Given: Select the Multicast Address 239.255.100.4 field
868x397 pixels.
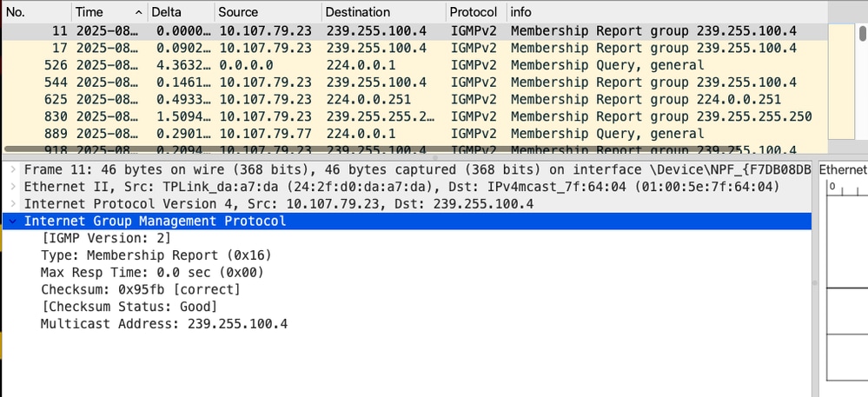Looking at the screenshot, I should click(163, 324).
